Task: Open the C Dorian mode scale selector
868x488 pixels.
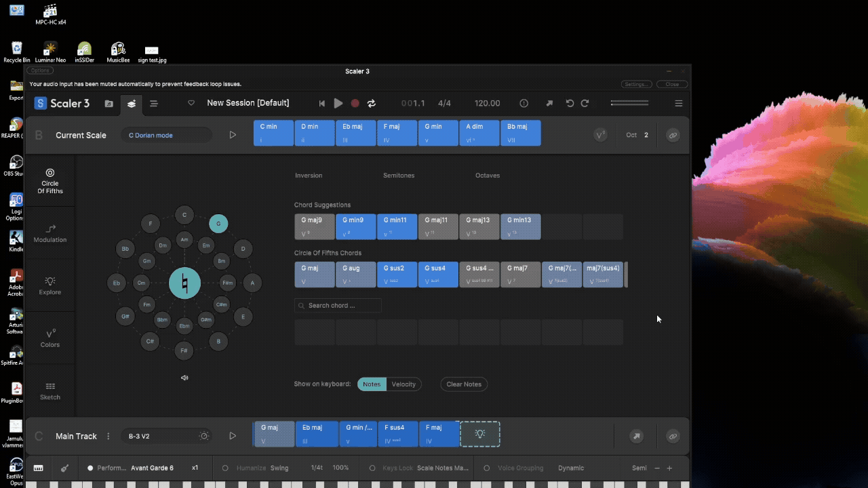Action: point(167,135)
